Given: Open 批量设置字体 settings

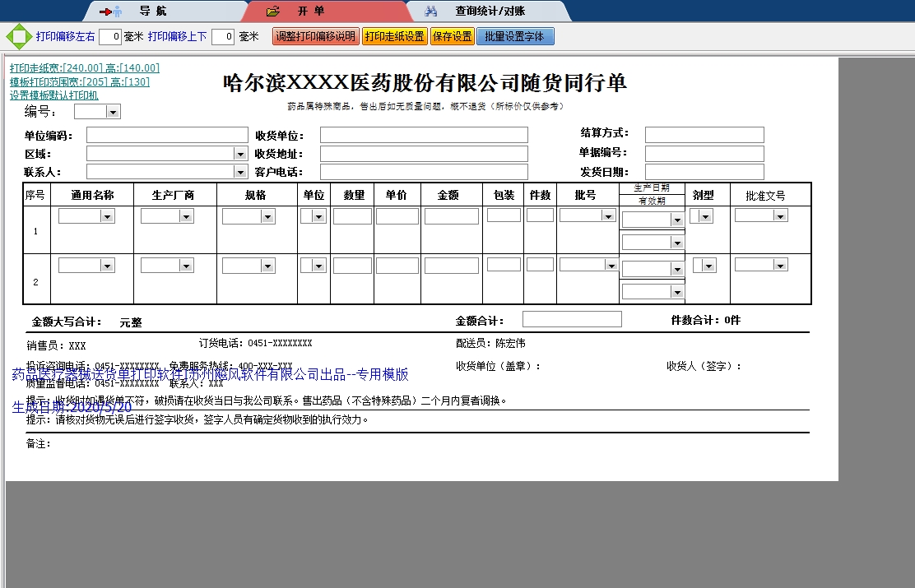Looking at the screenshot, I should point(515,35).
